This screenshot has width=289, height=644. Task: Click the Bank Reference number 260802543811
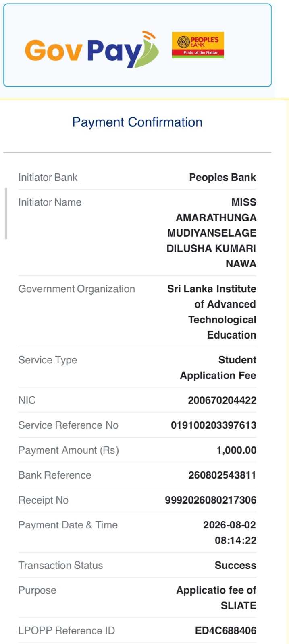click(x=222, y=475)
